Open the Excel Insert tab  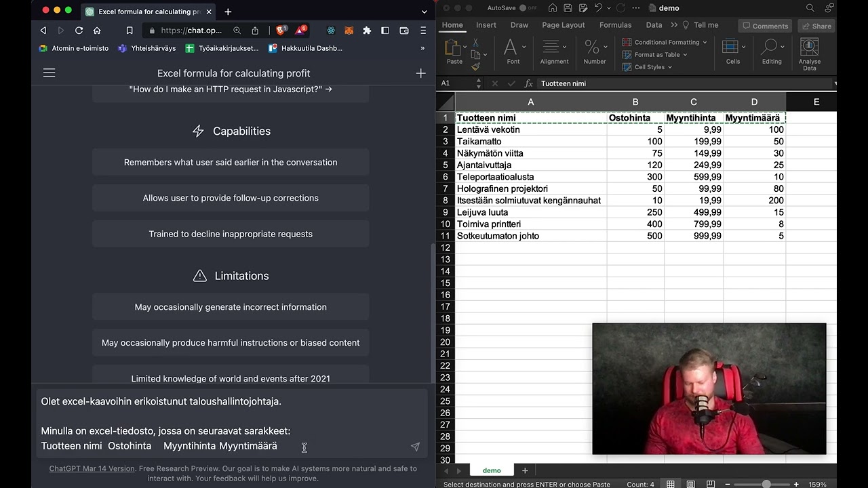486,25
